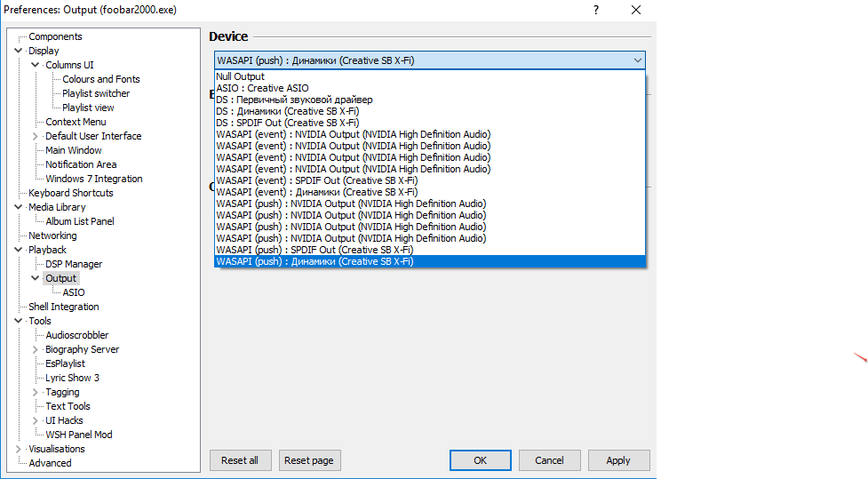The height and width of the screenshot is (479, 868).
Task: Open Context Menu page
Action: point(76,122)
